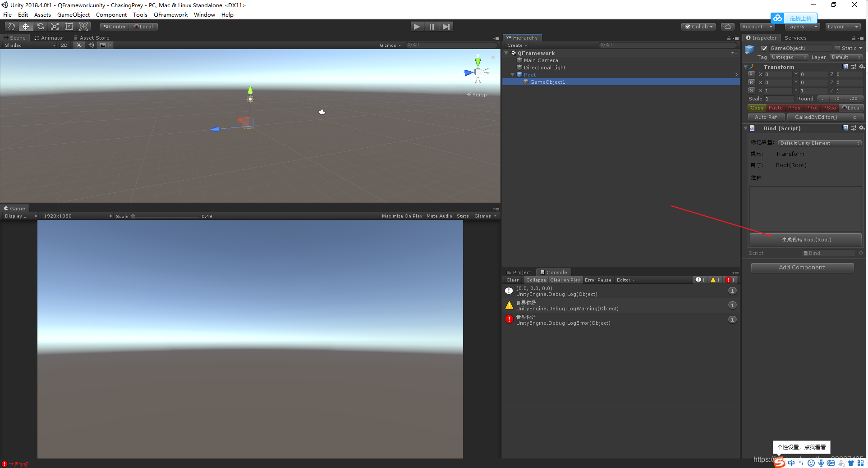Screen dimensions: 868x468
Task: Toggle scene lighting with the sun icon
Action: coord(79,45)
